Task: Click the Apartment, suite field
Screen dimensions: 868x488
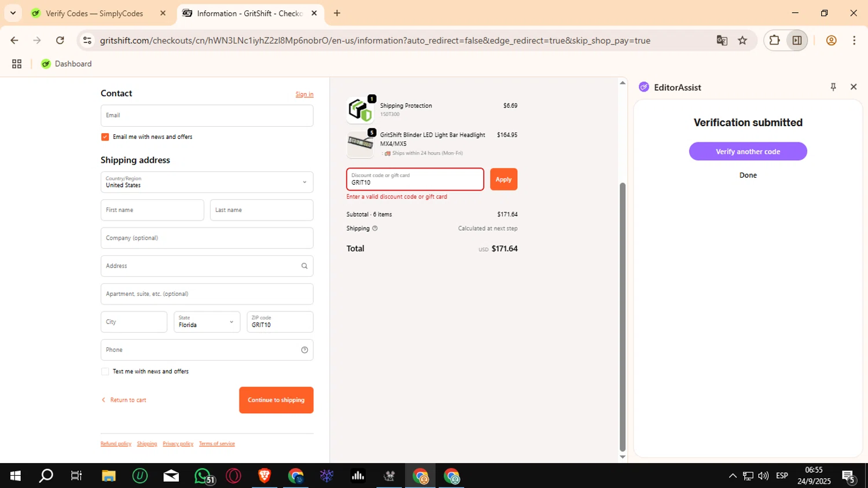Action: click(x=207, y=294)
